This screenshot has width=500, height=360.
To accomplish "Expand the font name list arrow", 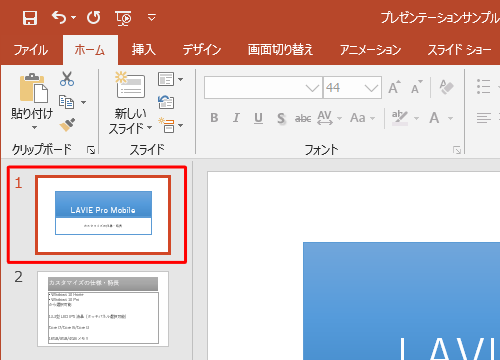I will [312, 88].
